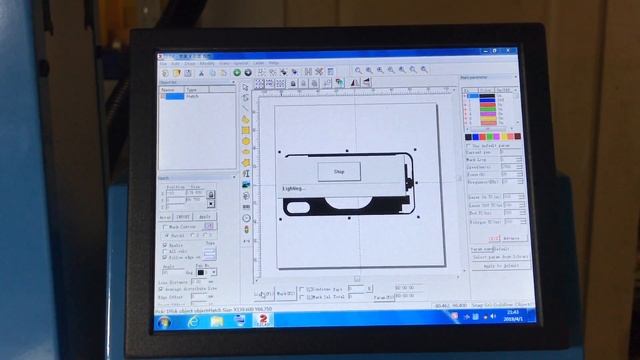Viewport: 640px width, 360px height.
Task: Click the green Undo arrow icon
Action: click(x=237, y=73)
